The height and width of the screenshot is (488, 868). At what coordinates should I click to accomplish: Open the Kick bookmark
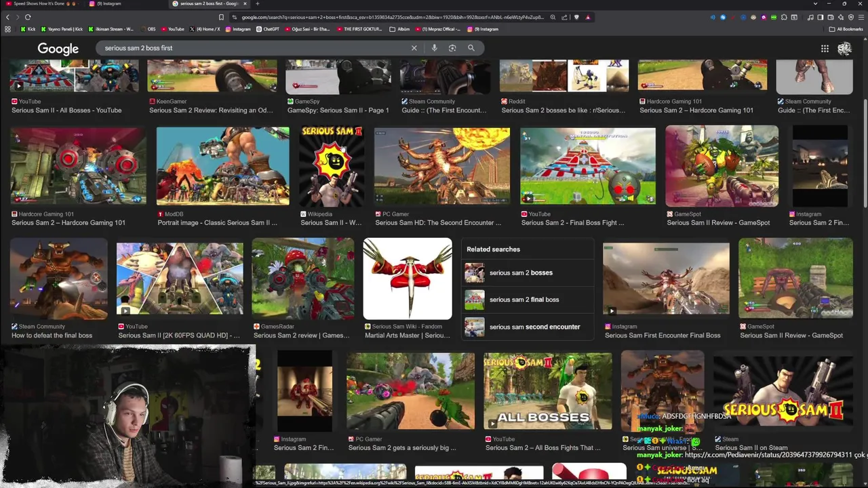(x=28, y=29)
